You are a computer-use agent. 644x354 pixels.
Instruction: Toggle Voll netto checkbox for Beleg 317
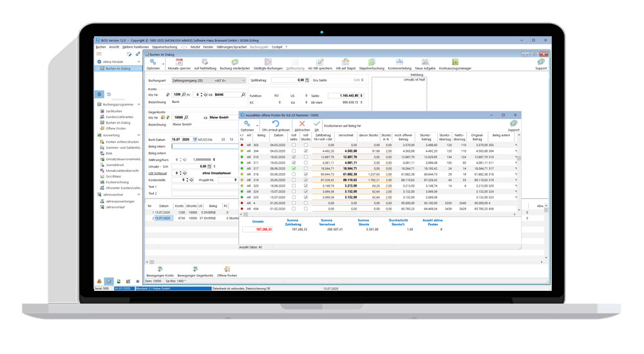pos(294,169)
